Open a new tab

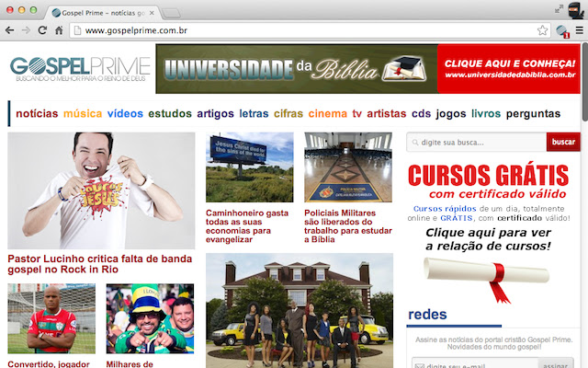pyautogui.click(x=172, y=14)
